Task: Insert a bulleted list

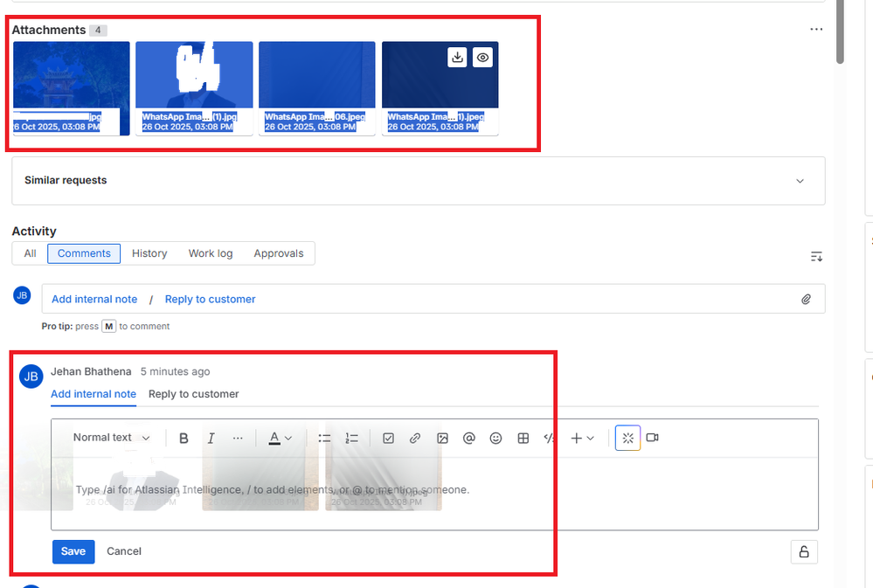Action: 324,439
